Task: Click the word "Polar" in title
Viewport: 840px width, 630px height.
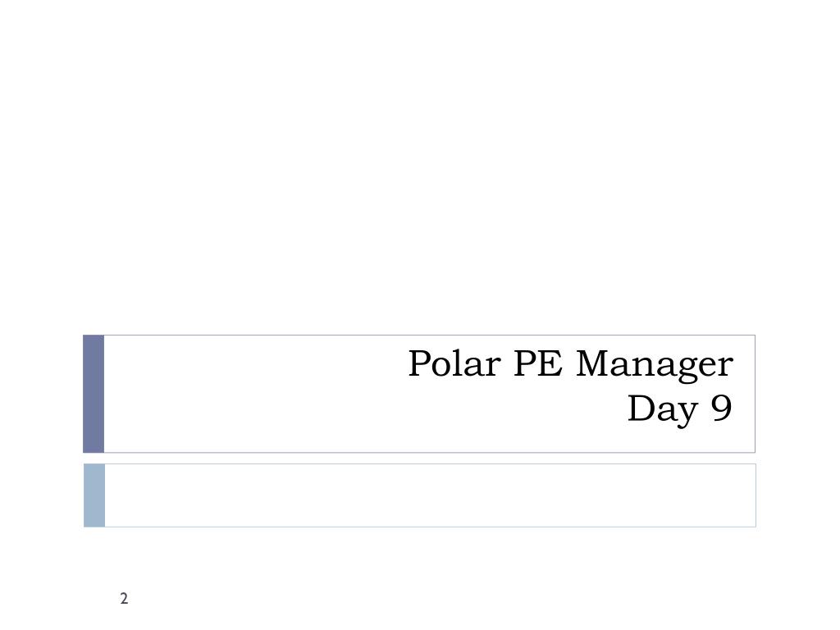Action: pos(454,363)
